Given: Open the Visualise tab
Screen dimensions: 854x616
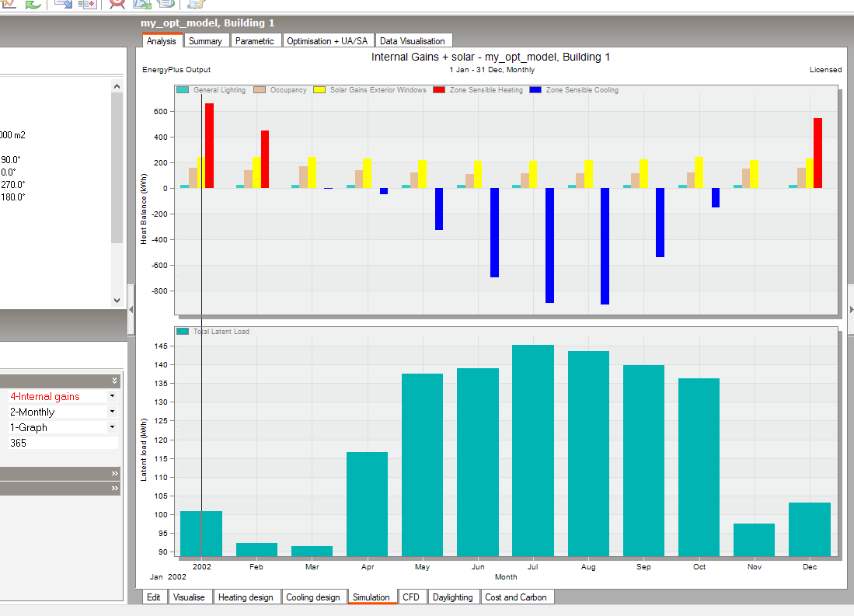Looking at the screenshot, I should (x=189, y=597).
